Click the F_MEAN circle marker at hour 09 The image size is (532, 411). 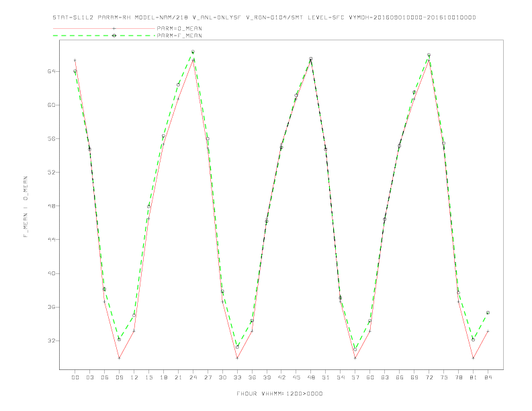click(x=119, y=339)
